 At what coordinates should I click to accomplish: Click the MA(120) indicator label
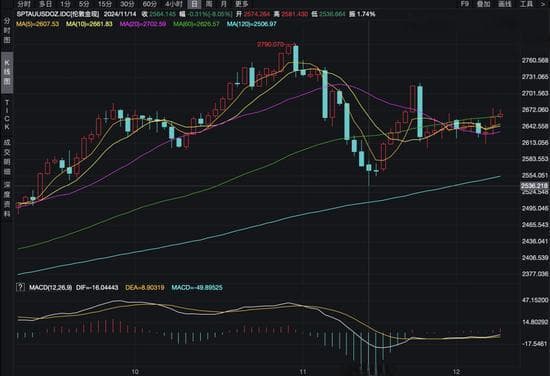point(251,24)
